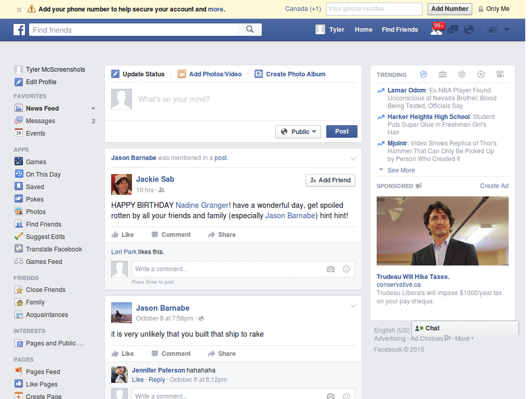Click the blue Post button
Image resolution: width=532 pixels, height=399 pixels.
[x=342, y=131]
